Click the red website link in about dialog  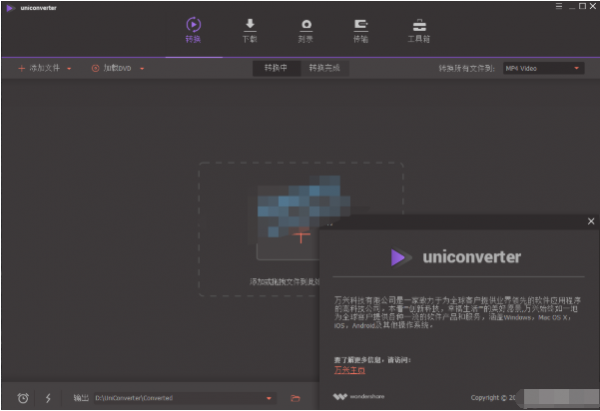click(x=349, y=370)
